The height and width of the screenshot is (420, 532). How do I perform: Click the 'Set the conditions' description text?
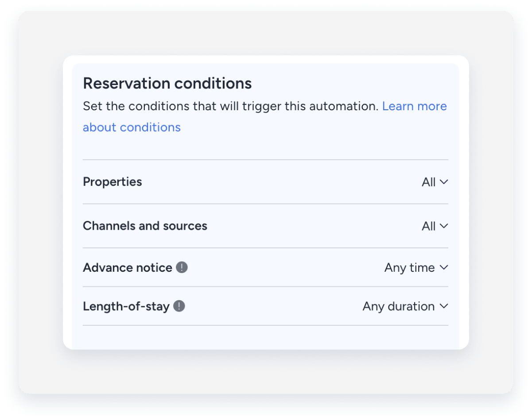[230, 106]
